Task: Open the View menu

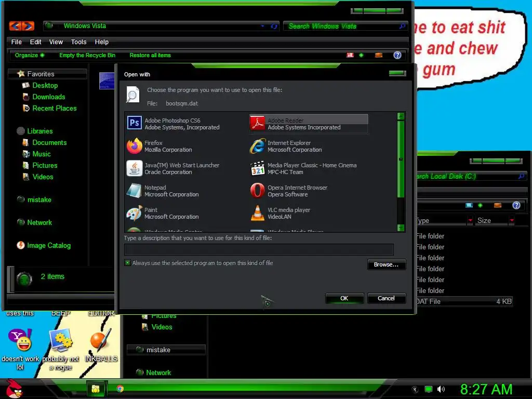Action: pyautogui.click(x=56, y=42)
